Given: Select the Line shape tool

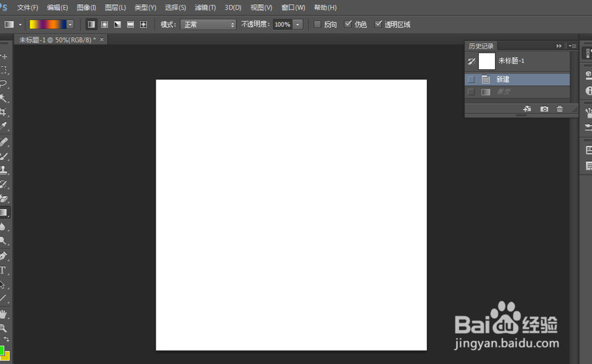Looking at the screenshot, I should click(4, 298).
